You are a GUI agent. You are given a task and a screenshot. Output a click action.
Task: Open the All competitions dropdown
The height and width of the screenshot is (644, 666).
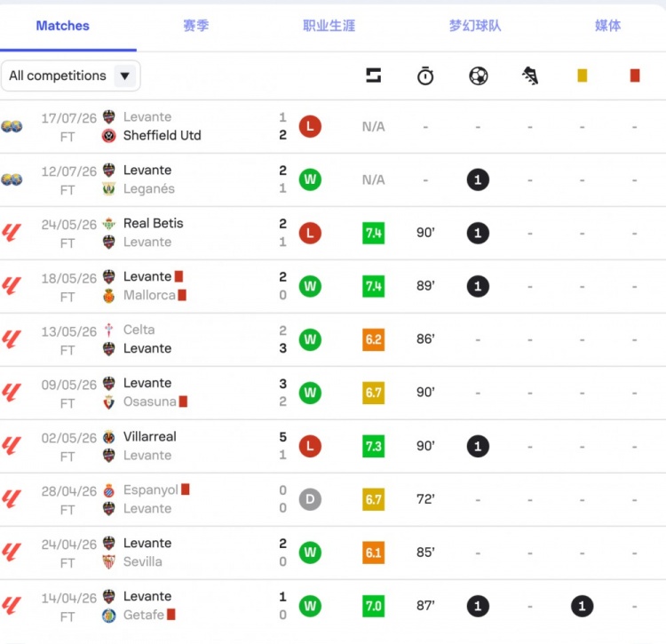pyautogui.click(x=70, y=76)
